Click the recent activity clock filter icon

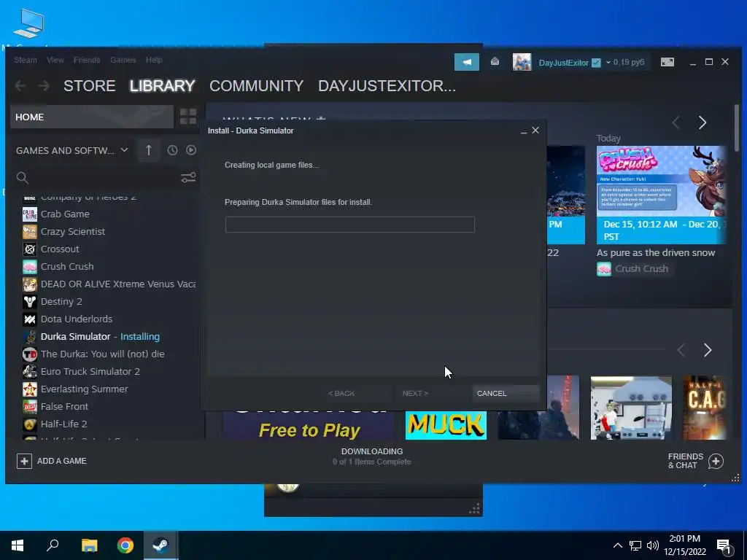pyautogui.click(x=172, y=150)
